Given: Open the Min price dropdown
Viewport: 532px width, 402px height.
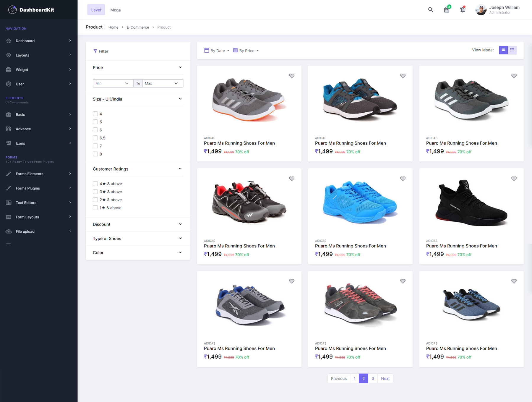Looking at the screenshot, I should point(113,83).
